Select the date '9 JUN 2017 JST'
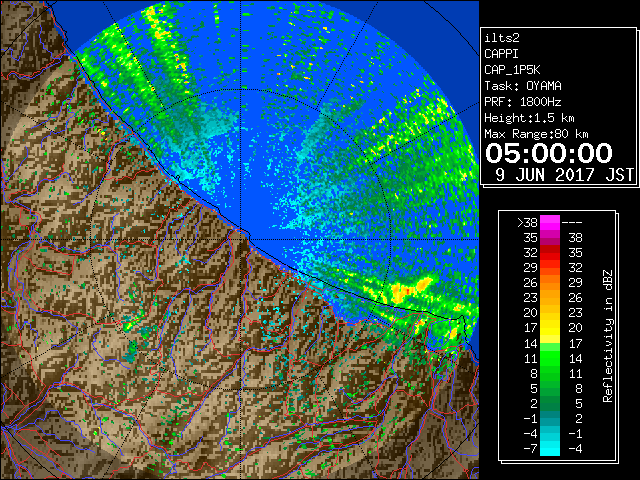 564,175
